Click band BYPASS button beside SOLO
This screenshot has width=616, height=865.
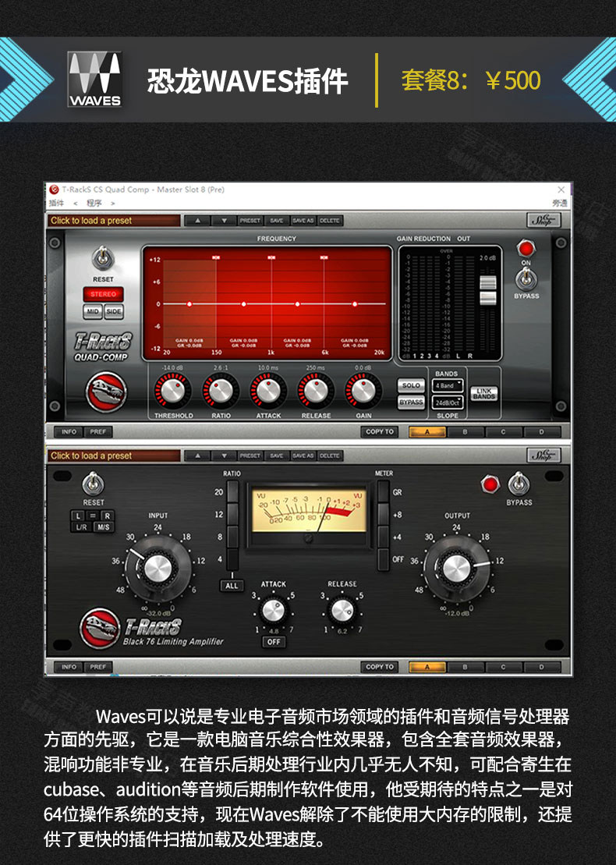pyautogui.click(x=411, y=402)
